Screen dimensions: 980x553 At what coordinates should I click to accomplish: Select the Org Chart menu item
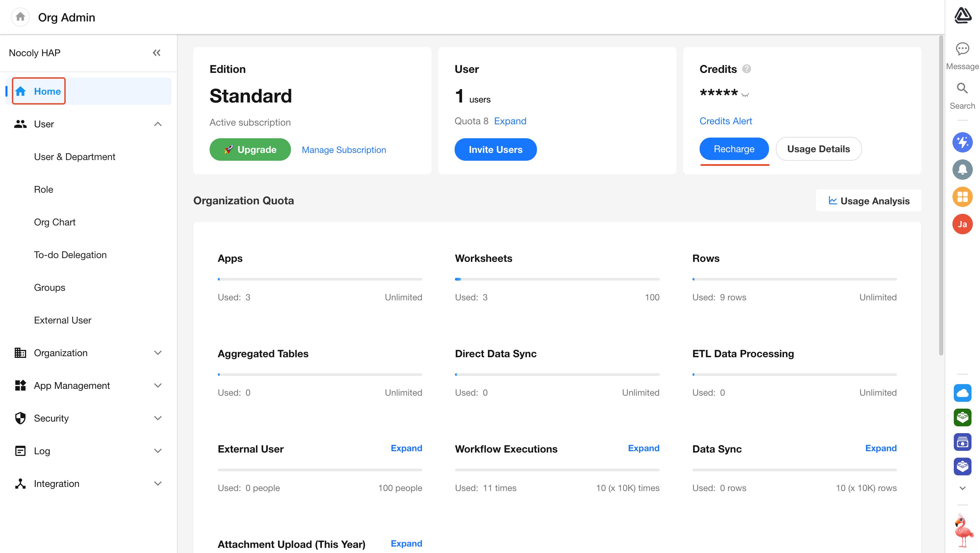click(x=54, y=222)
